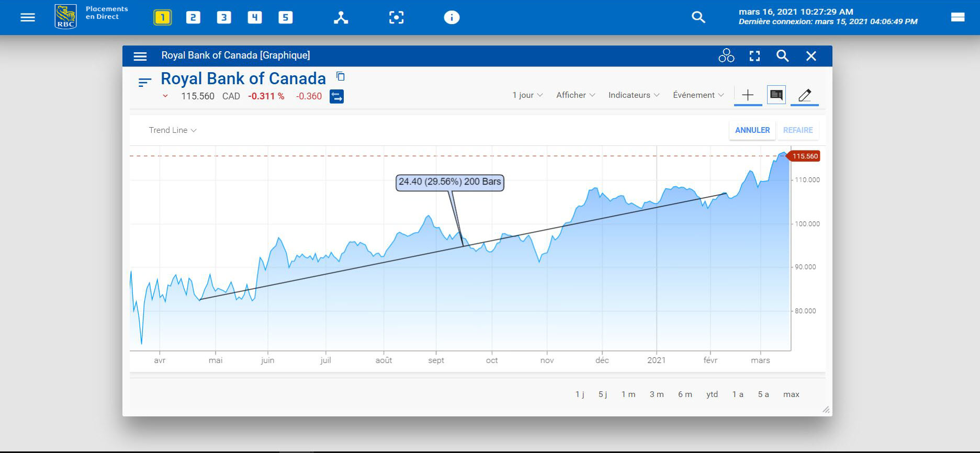The height and width of the screenshot is (453, 980).
Task: Click the Royal Bank of Canada heading
Action: [243, 78]
